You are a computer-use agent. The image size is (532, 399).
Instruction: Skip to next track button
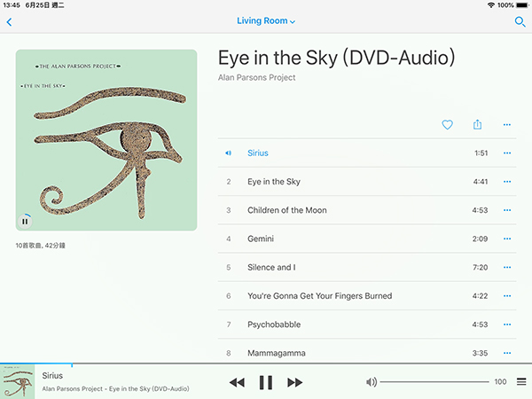click(294, 382)
